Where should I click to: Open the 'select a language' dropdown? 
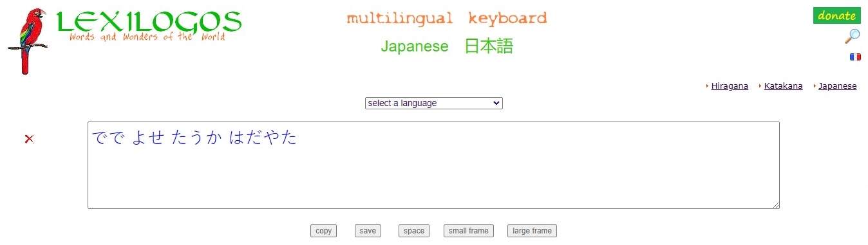click(x=433, y=103)
